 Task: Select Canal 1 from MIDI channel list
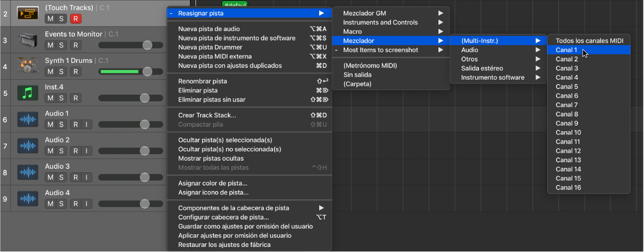566,50
